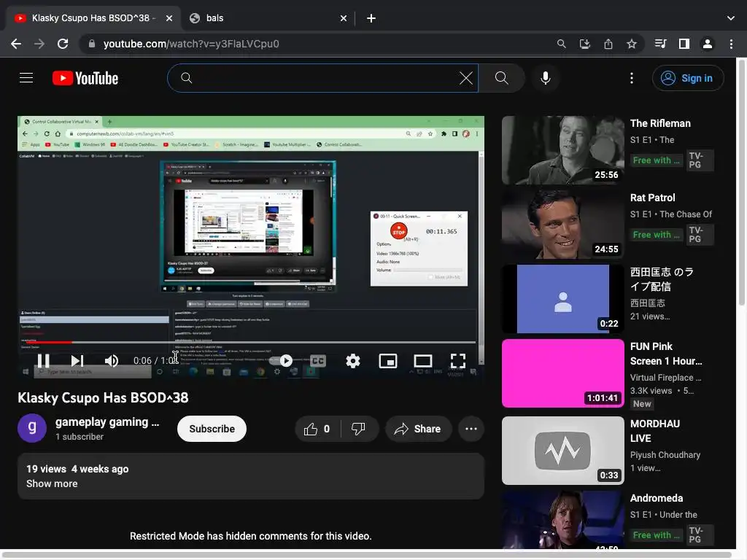Share this page from the address bar
Viewport: 747px width, 560px height.
click(608, 44)
